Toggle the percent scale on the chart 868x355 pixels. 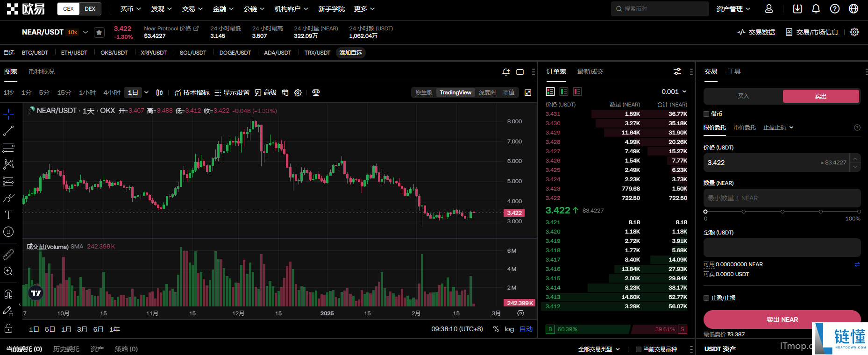point(496,329)
